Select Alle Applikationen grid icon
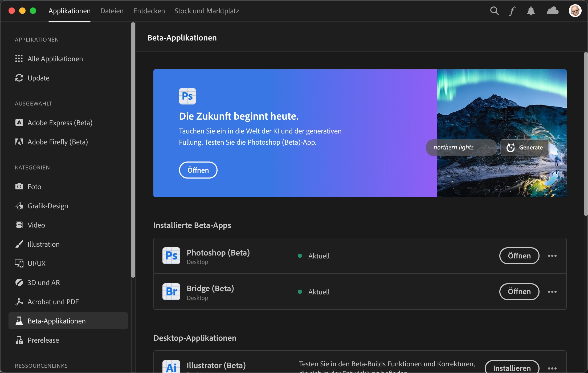The width and height of the screenshot is (588, 373). tap(19, 59)
